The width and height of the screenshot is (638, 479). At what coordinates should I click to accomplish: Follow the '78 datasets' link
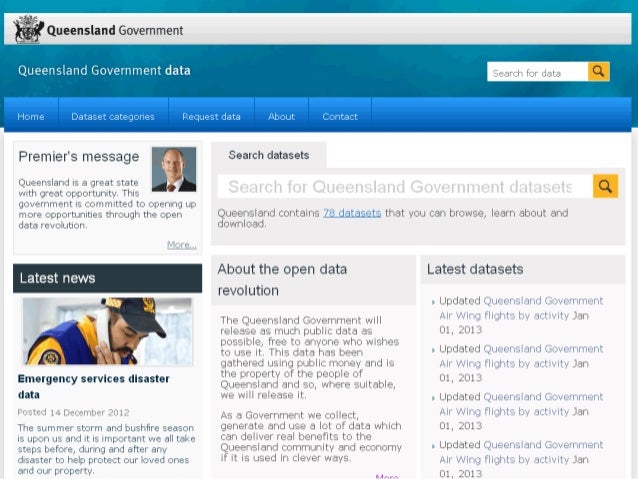click(x=352, y=213)
